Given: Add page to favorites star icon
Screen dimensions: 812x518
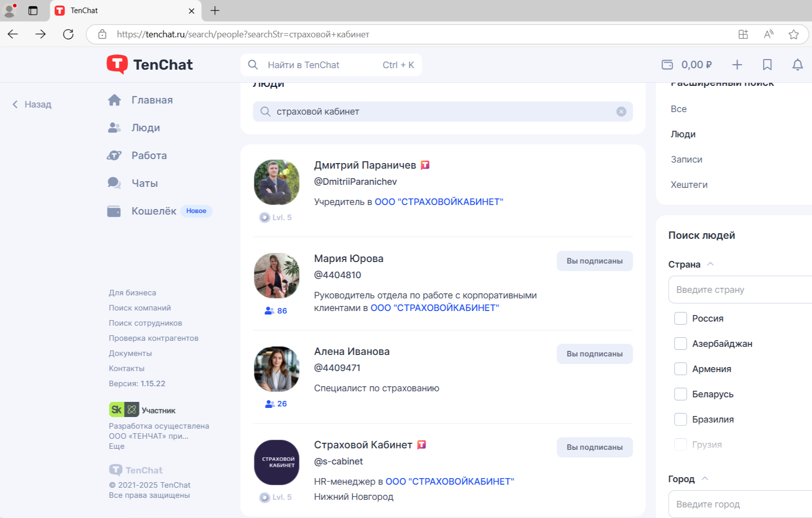Looking at the screenshot, I should [x=793, y=34].
